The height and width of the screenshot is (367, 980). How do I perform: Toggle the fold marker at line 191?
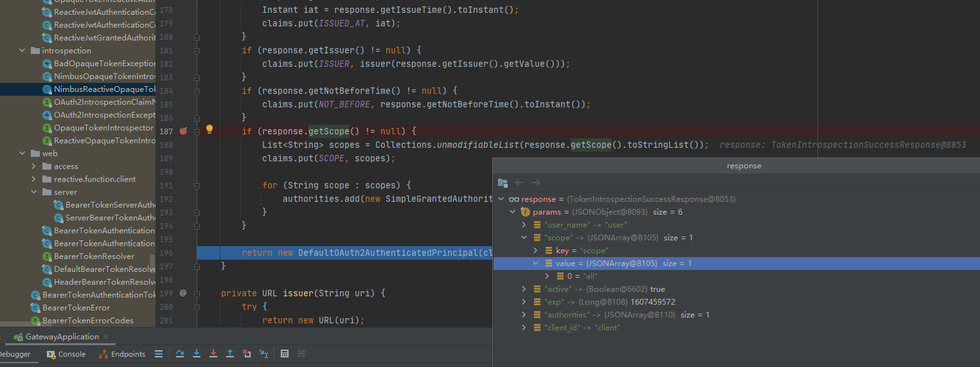197,185
